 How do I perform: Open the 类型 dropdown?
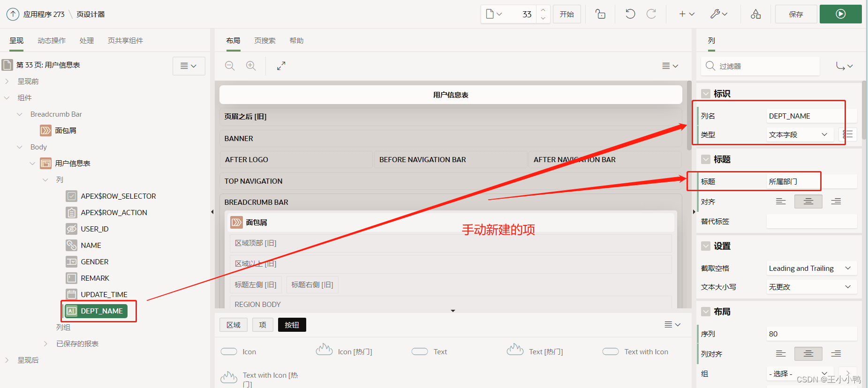[800, 134]
